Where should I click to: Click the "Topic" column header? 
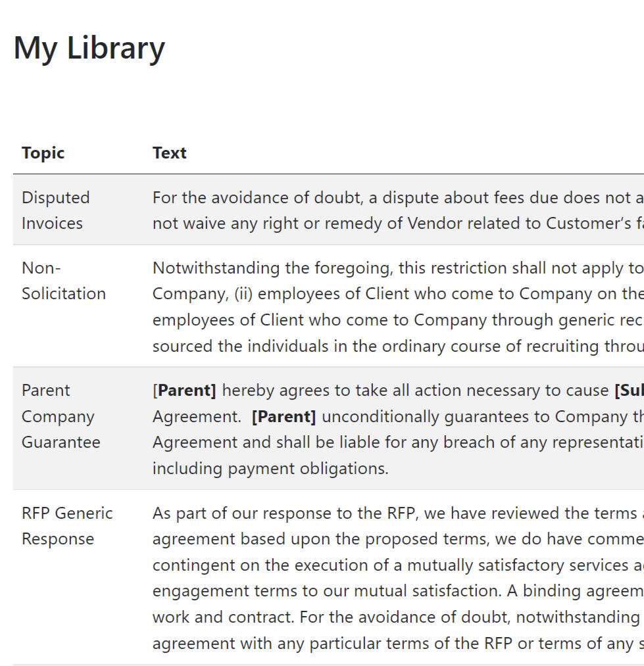pos(43,153)
